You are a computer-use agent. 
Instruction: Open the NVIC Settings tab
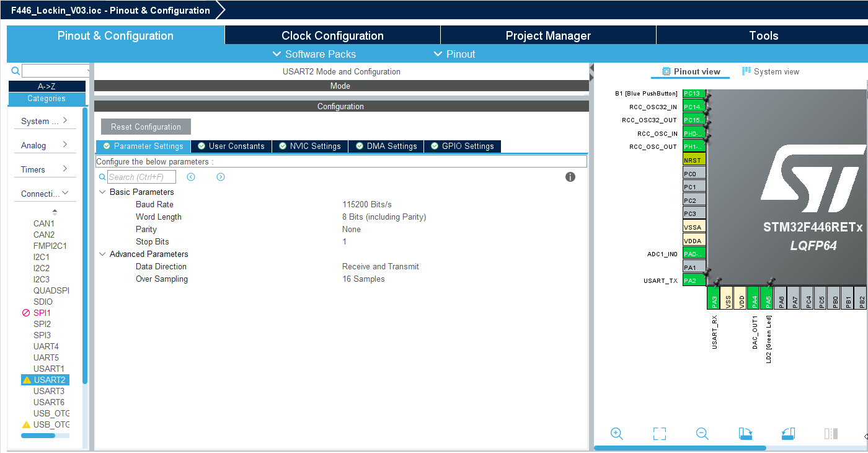[x=310, y=146]
